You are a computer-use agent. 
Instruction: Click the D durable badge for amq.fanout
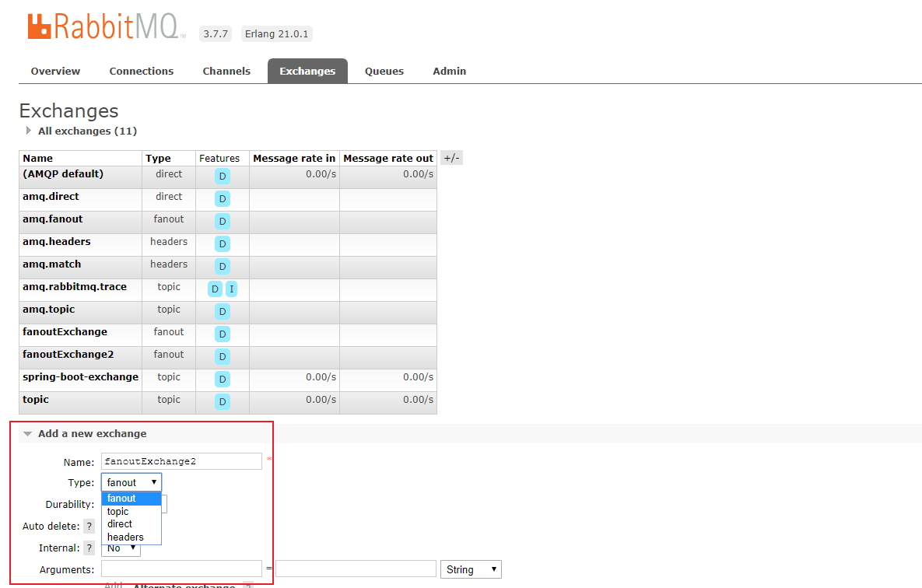click(223, 221)
